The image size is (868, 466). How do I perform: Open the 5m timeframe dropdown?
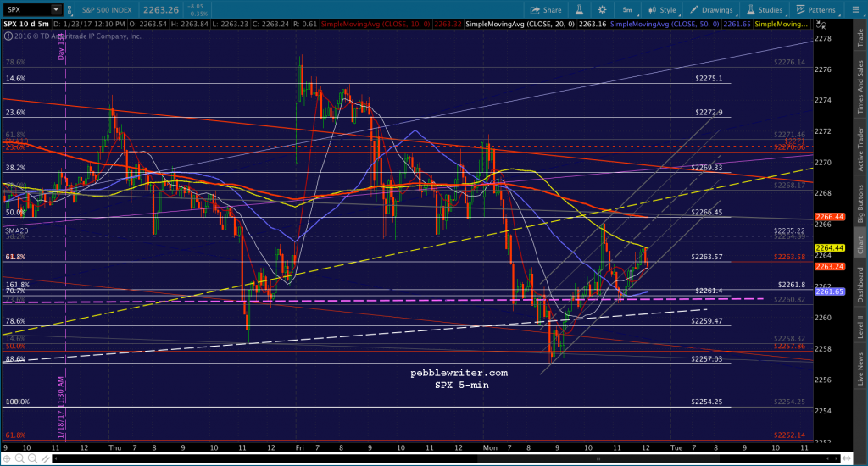point(628,10)
